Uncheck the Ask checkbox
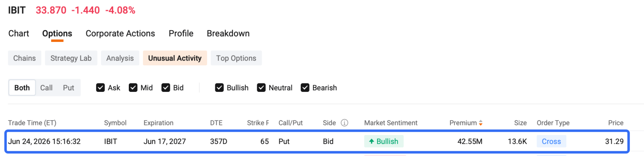 coord(100,88)
